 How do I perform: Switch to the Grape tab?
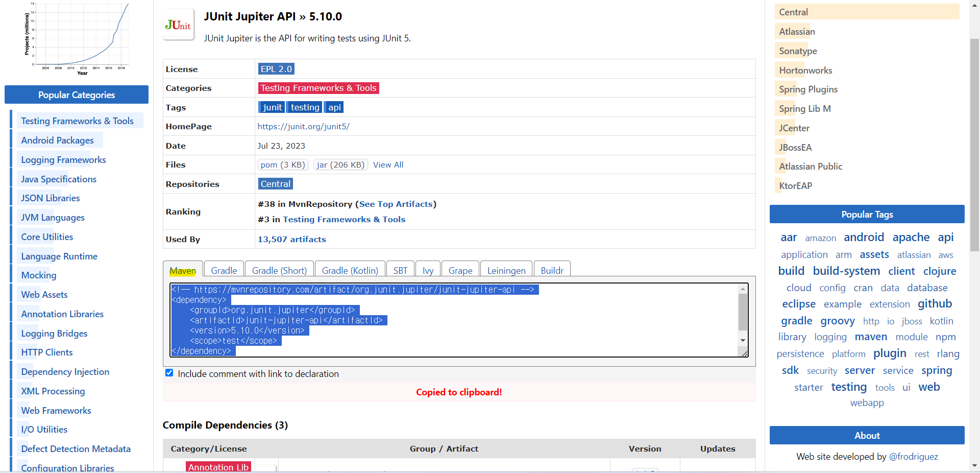pyautogui.click(x=460, y=270)
